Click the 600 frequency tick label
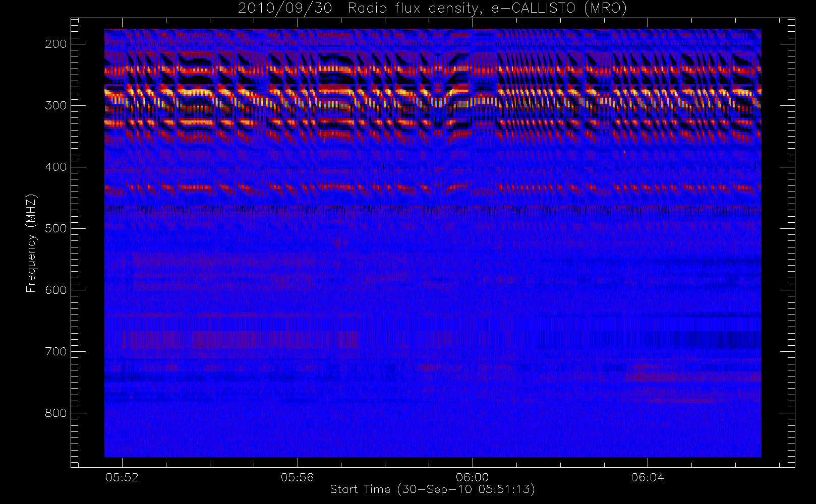816x504 pixels. point(56,290)
